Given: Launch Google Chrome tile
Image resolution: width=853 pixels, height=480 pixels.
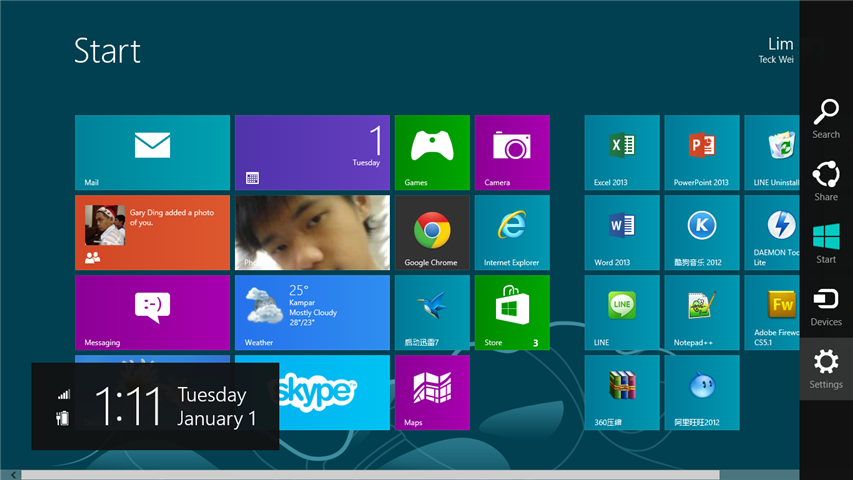Looking at the screenshot, I should pyautogui.click(x=432, y=232).
